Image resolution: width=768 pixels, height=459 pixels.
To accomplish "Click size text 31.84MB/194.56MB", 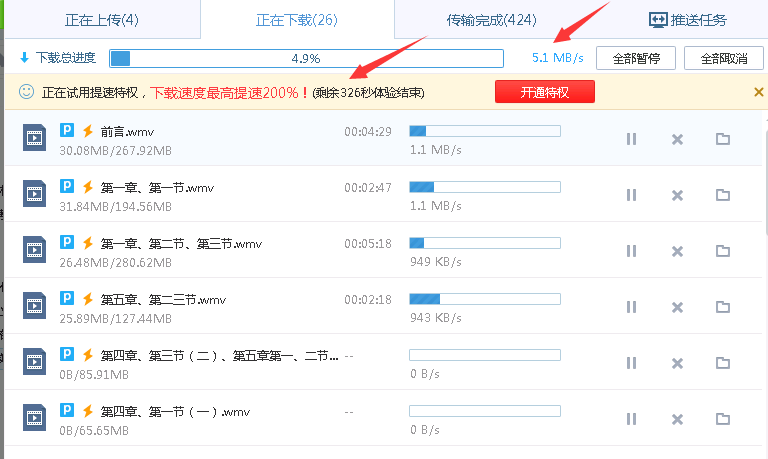I will pyautogui.click(x=116, y=206).
